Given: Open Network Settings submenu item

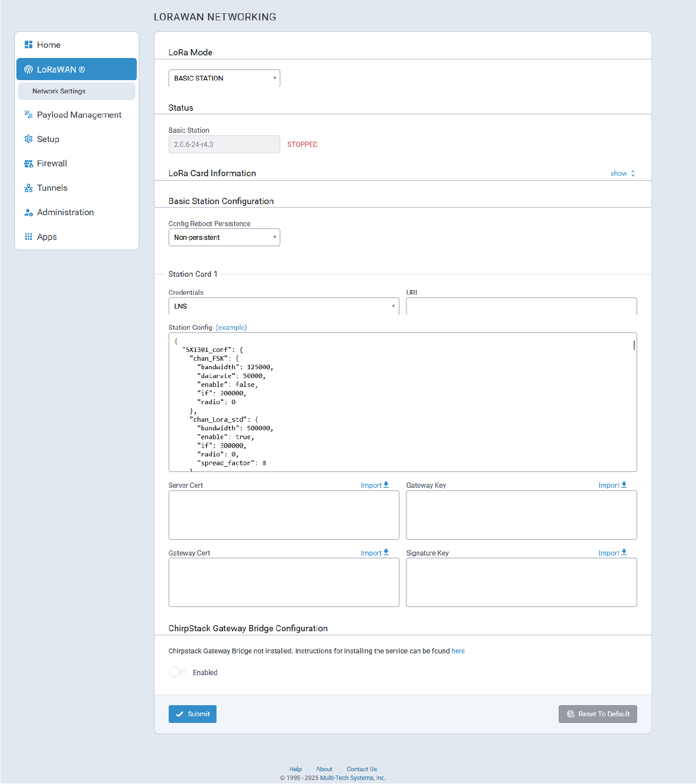Looking at the screenshot, I should [59, 91].
